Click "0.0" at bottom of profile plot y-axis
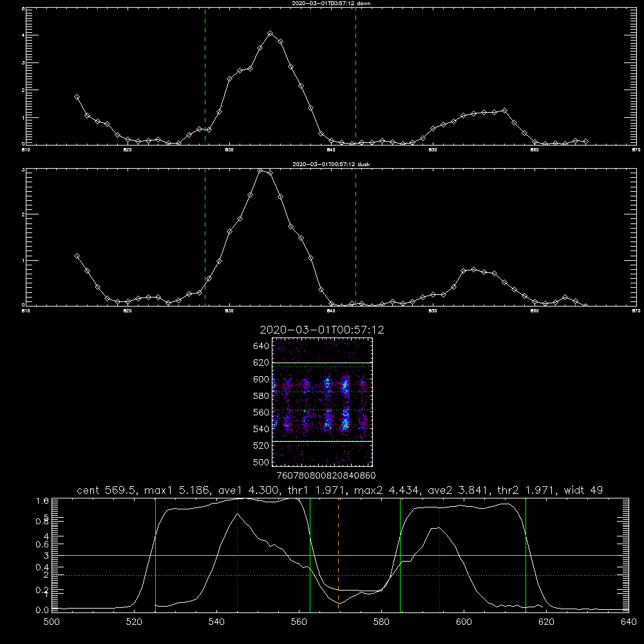Viewport: 644px width, 644px height. coord(43,610)
